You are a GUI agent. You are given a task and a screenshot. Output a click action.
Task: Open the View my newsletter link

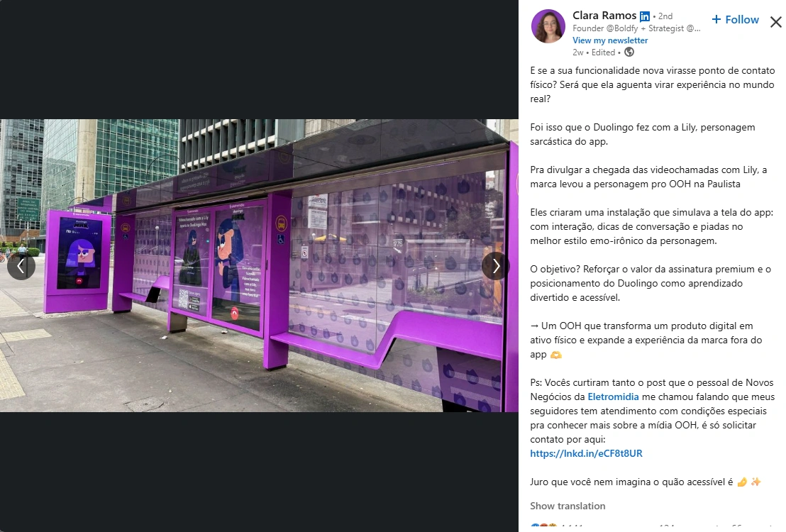(610, 40)
